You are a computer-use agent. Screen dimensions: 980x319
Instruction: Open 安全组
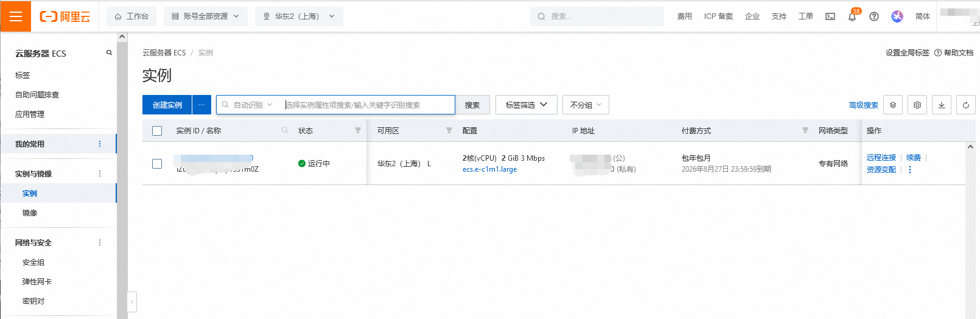click(x=33, y=262)
